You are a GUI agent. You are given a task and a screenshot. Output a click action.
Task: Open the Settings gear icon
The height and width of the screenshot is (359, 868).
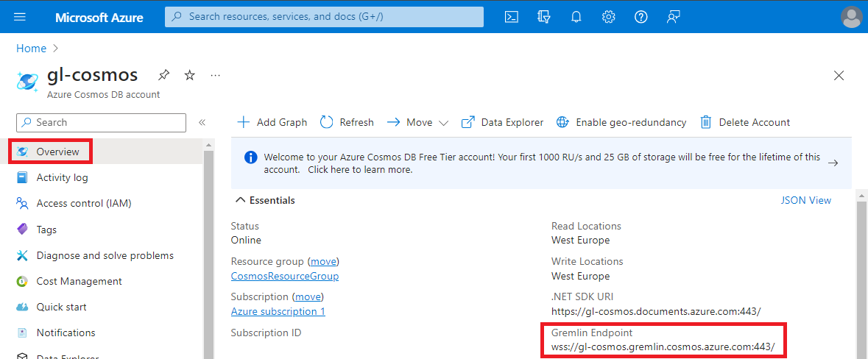click(609, 16)
